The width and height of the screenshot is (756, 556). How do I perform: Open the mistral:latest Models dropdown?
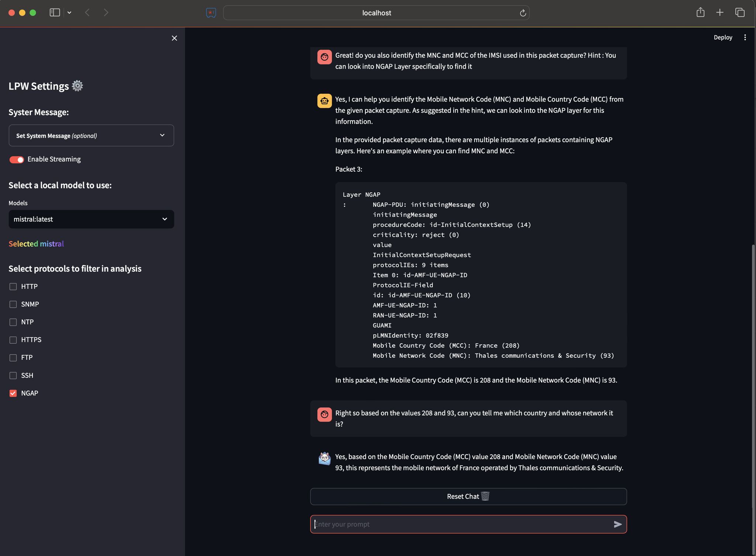[x=91, y=219]
